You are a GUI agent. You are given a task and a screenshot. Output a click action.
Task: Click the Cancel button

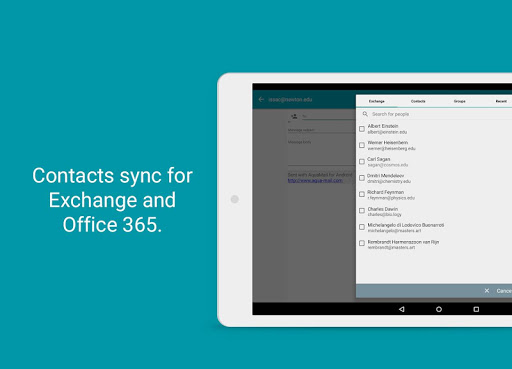coord(504,291)
